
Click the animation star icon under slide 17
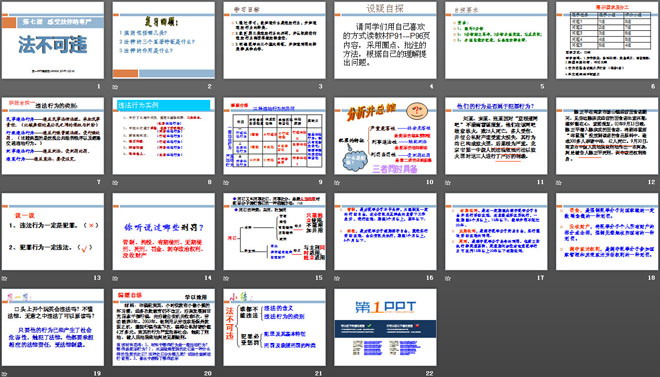pyautogui.click(x=448, y=278)
